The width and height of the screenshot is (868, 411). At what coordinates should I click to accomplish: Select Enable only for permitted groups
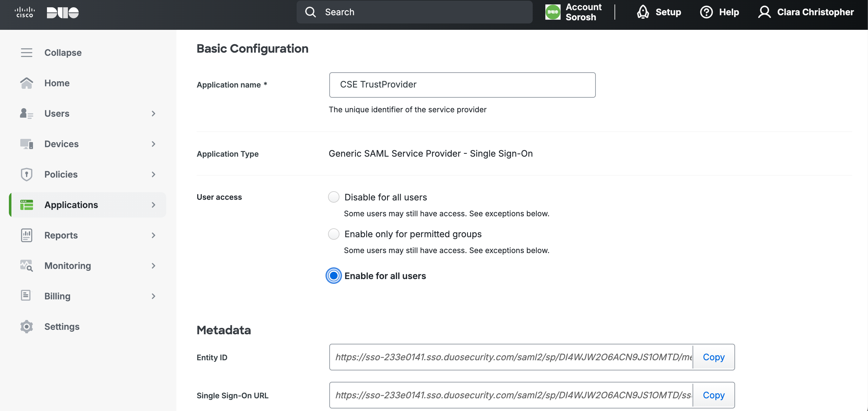333,234
